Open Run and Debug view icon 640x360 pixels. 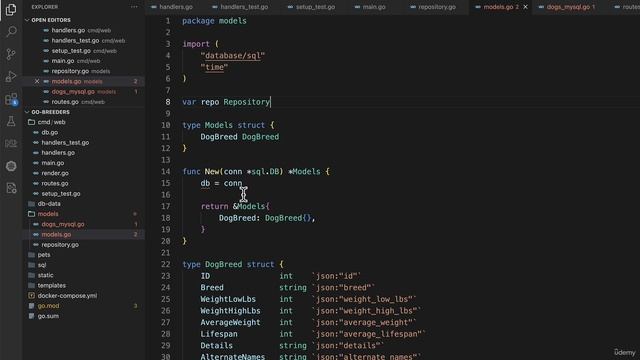[11, 76]
